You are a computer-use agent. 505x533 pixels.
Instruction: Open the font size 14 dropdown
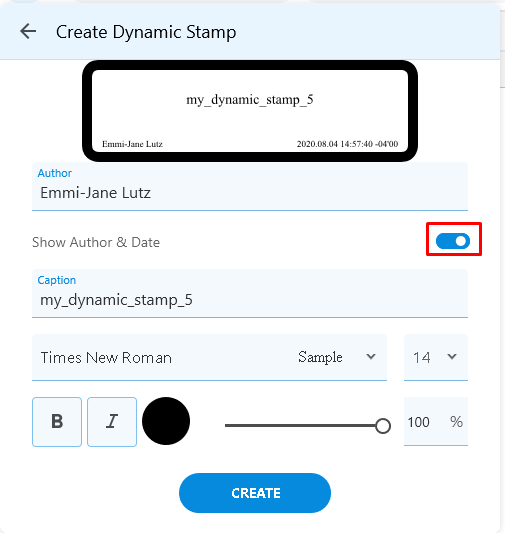pos(436,358)
